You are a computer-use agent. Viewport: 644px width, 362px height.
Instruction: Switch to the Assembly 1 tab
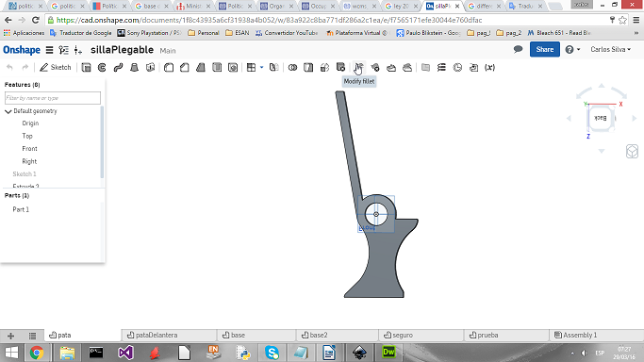point(596,336)
